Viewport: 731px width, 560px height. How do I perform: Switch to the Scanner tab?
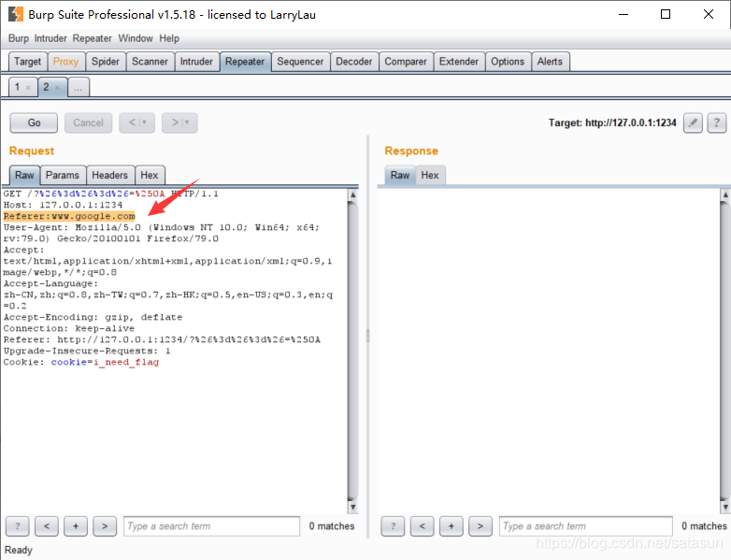pos(150,62)
